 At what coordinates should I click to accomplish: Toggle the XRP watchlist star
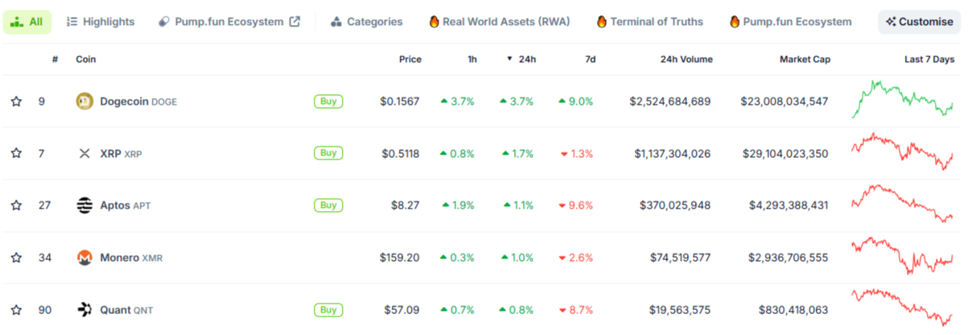16,153
